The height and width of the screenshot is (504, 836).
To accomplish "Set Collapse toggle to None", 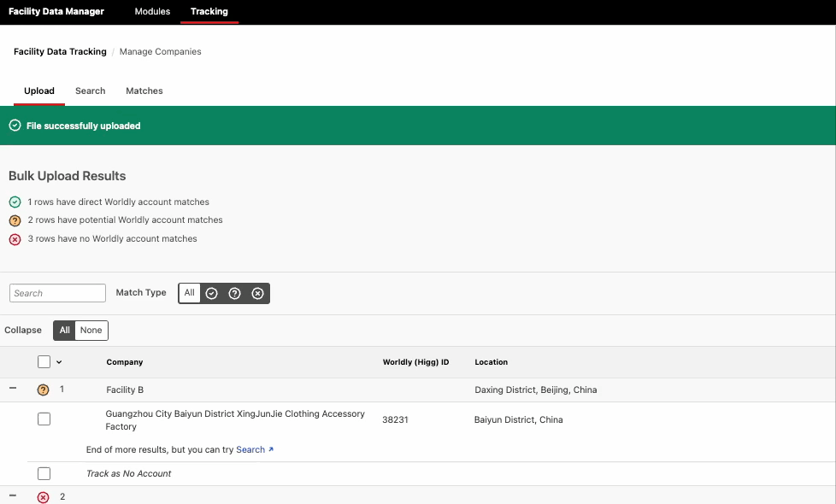I will [91, 330].
